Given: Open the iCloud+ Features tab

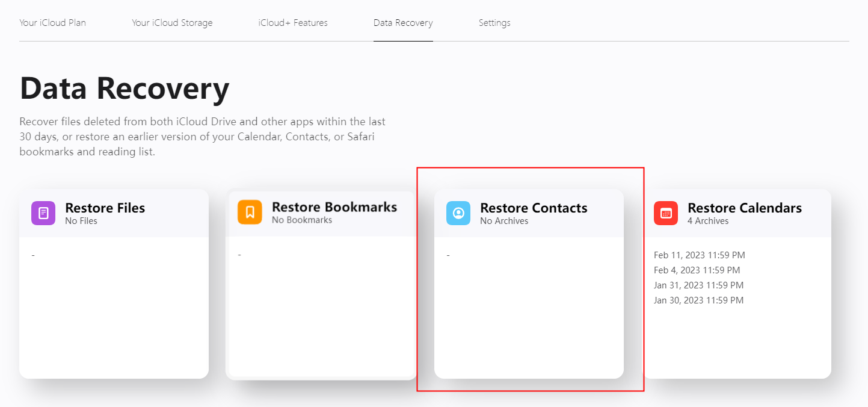Looking at the screenshot, I should [x=293, y=22].
